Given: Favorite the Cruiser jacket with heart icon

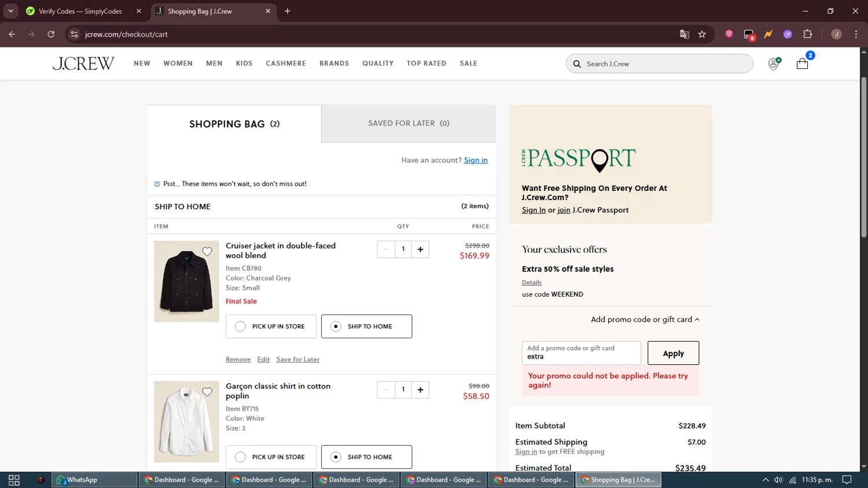Looking at the screenshot, I should [x=207, y=252].
